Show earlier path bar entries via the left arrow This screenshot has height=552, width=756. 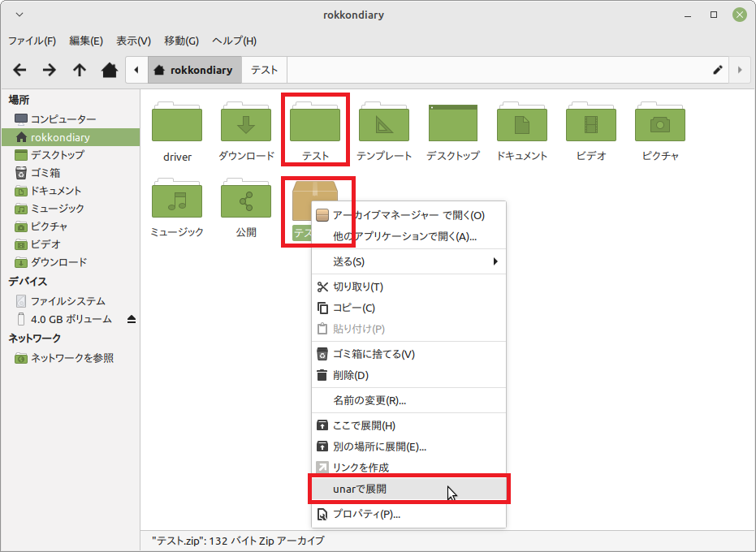(x=136, y=70)
